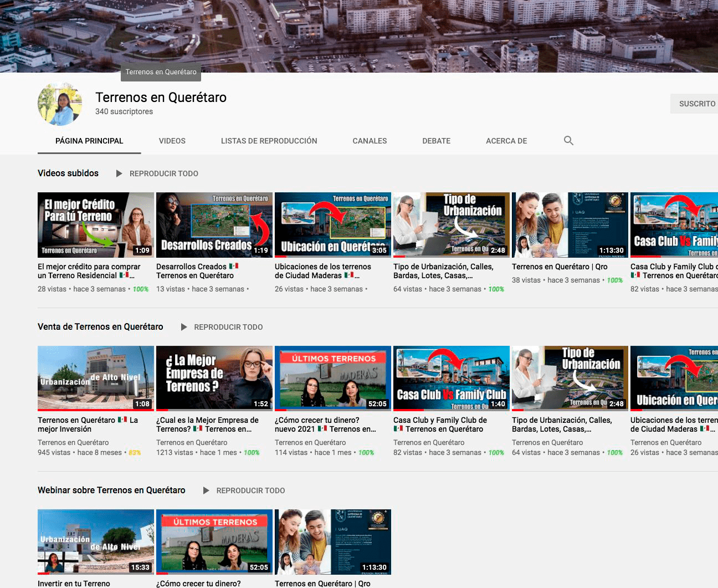
Task: Open 'Terrenos en Querétaro | Qro' title in Webinar section
Action: click(x=322, y=584)
